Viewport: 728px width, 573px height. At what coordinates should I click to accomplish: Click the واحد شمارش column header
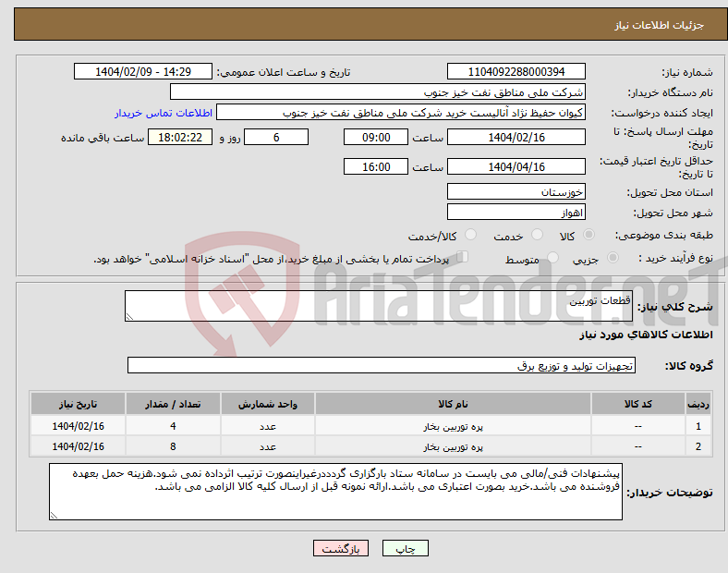pyautogui.click(x=268, y=404)
